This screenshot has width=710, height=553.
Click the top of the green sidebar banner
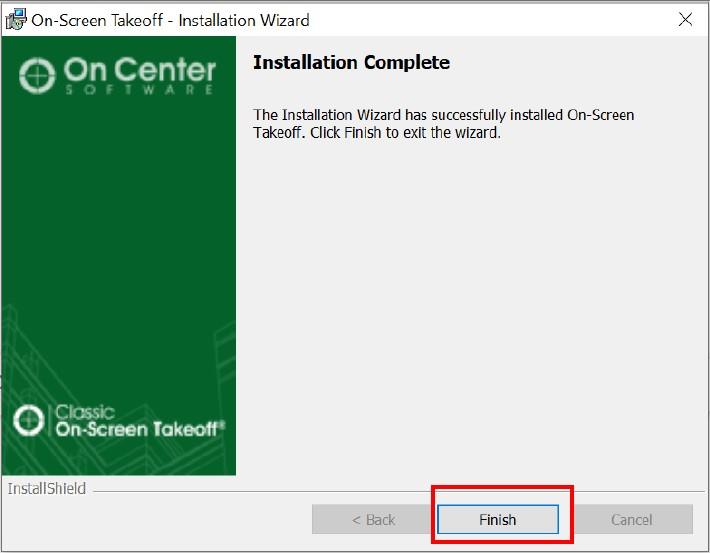click(118, 44)
